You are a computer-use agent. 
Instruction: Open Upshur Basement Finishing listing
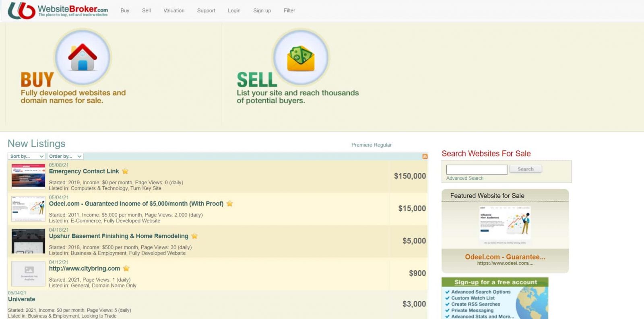(x=119, y=236)
